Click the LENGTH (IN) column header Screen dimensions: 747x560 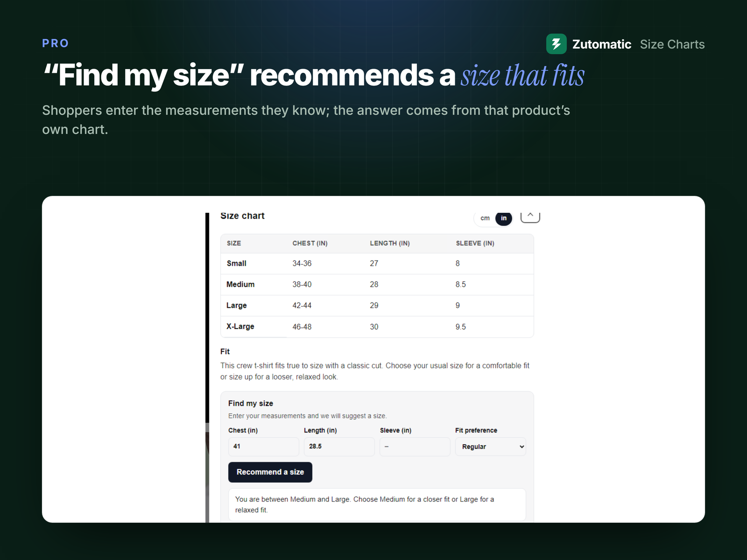click(390, 243)
